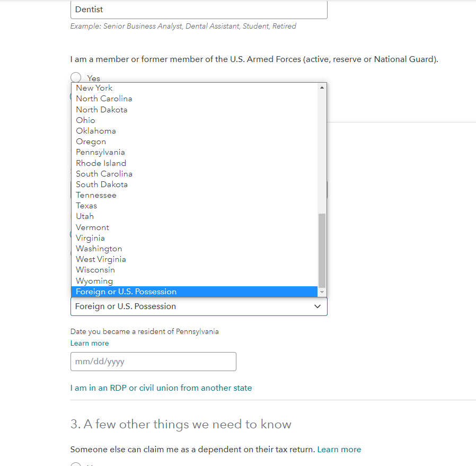The width and height of the screenshot is (476, 466).
Task: Open RDP or civil union from another state link
Action: click(161, 388)
